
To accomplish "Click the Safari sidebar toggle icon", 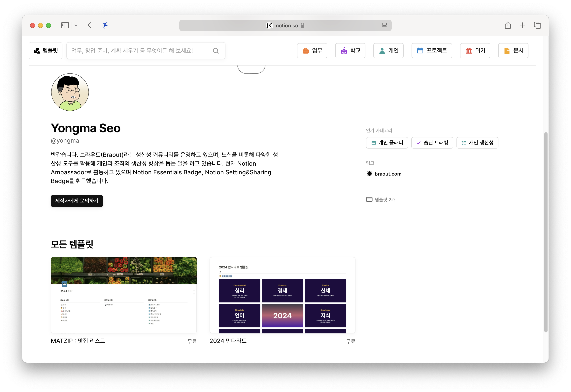I will click(x=65, y=25).
